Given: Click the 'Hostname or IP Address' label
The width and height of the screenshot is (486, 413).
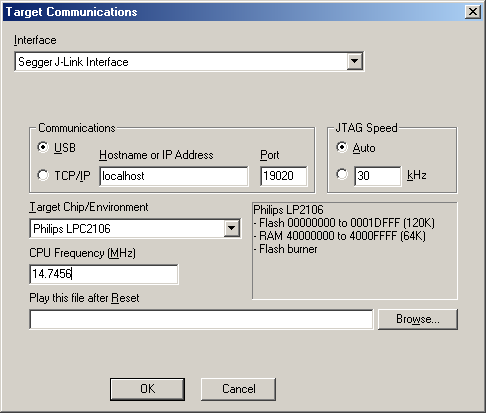Looking at the screenshot, I should click(156, 155).
